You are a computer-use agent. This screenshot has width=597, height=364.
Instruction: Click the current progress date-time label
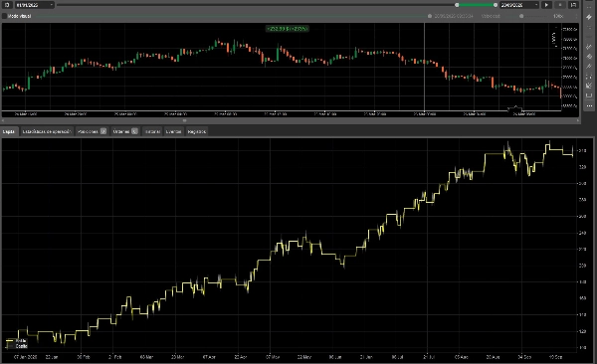pos(454,16)
